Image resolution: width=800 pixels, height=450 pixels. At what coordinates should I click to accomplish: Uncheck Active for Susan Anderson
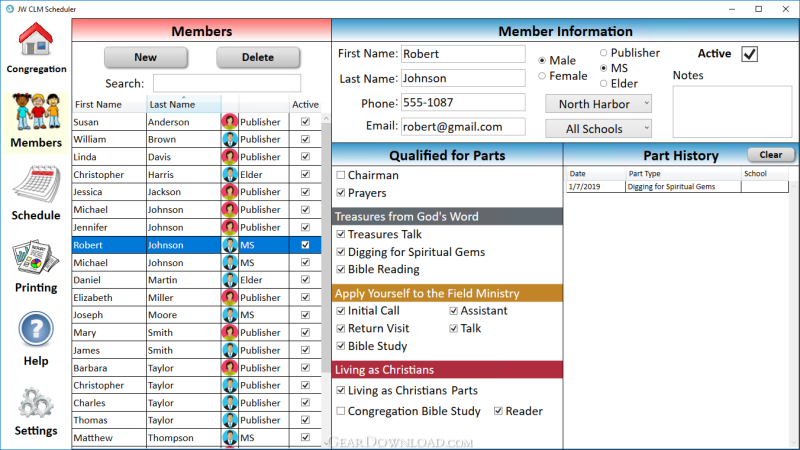(305, 121)
